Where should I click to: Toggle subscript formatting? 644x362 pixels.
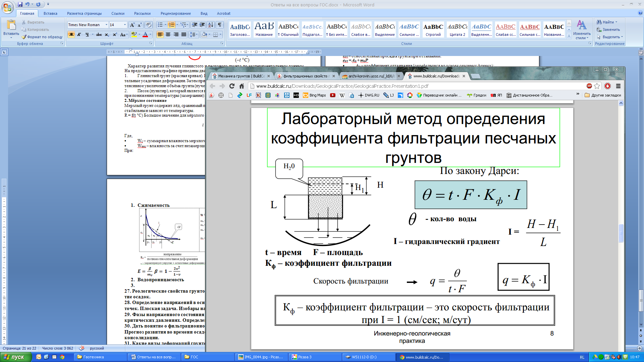click(107, 35)
